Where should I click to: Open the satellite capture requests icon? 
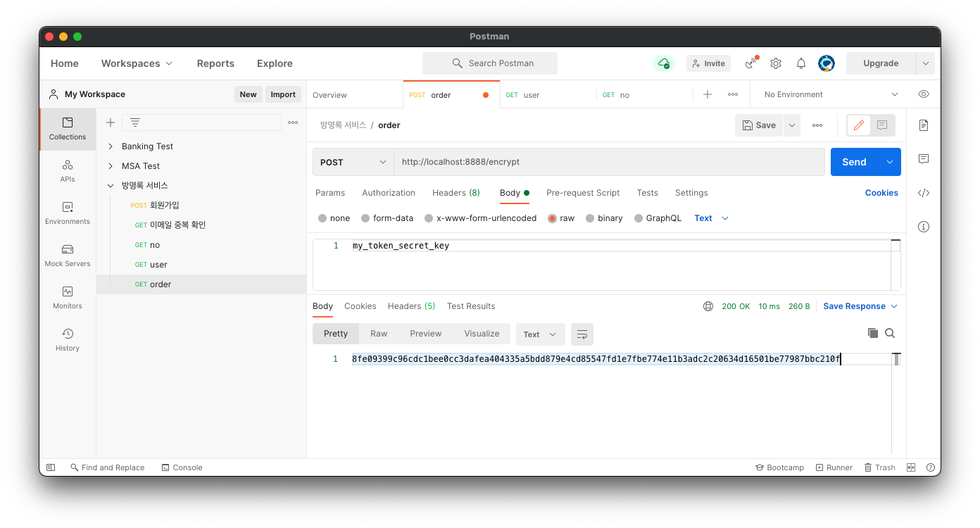[752, 63]
